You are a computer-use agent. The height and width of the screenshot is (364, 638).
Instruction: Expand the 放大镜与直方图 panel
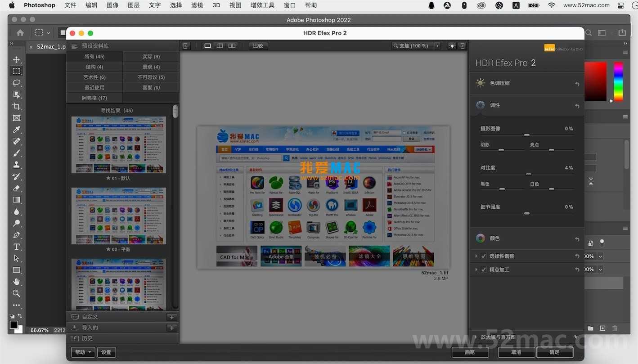(x=476, y=337)
